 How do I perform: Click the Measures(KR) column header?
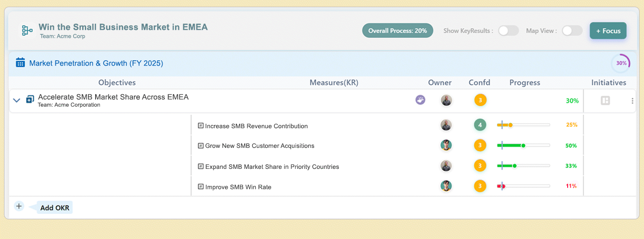tap(334, 83)
